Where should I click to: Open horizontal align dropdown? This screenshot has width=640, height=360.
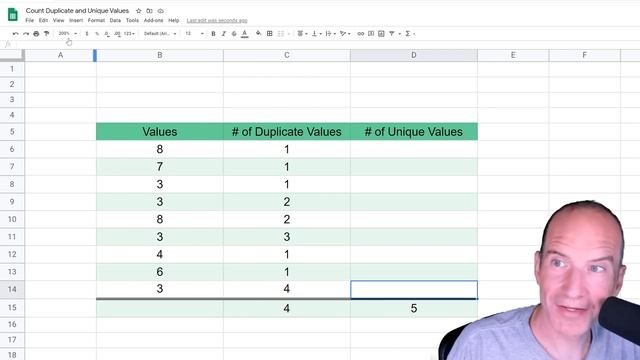tap(302, 33)
